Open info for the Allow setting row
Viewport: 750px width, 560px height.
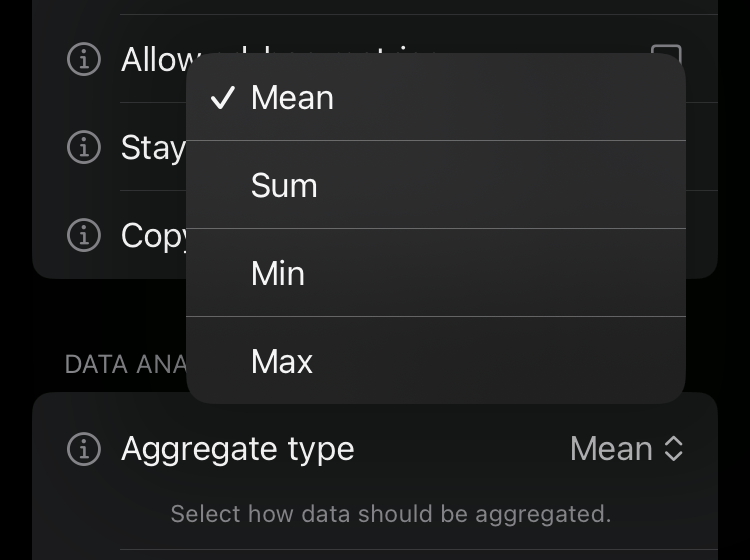[84, 59]
